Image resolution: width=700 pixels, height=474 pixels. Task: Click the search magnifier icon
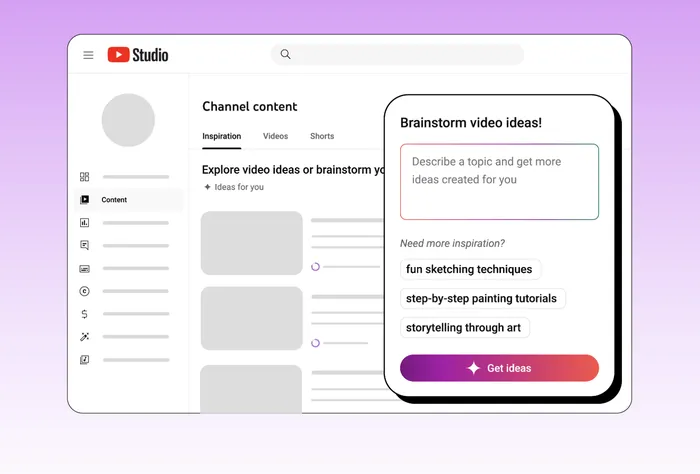point(285,55)
